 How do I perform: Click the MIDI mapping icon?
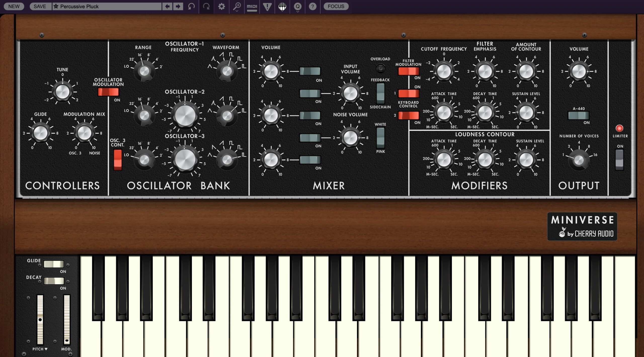pyautogui.click(x=252, y=7)
